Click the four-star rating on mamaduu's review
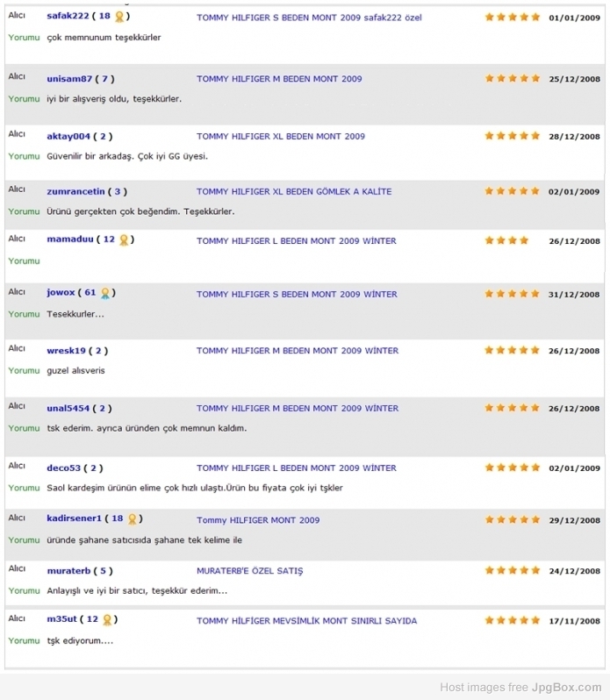 (506, 240)
